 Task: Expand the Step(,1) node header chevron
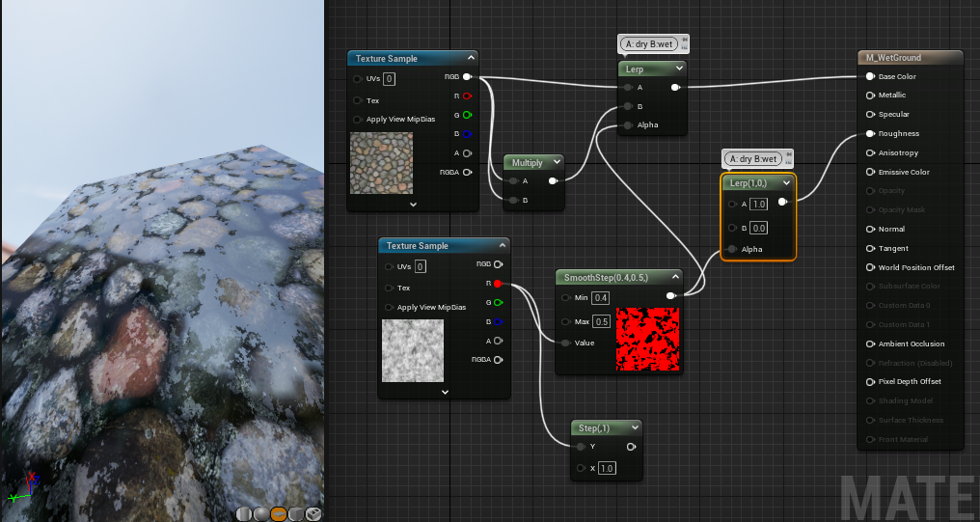[635, 427]
